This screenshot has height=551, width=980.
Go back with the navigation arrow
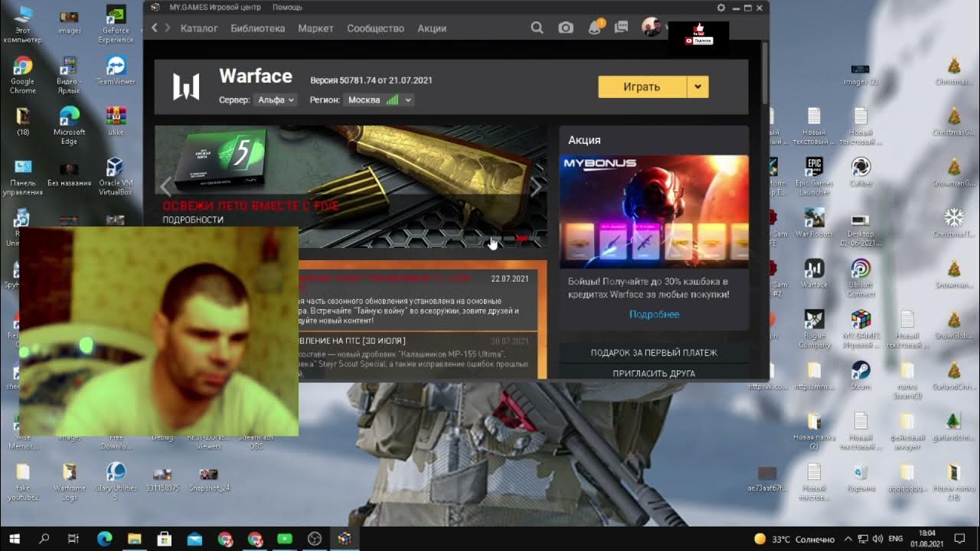(155, 28)
